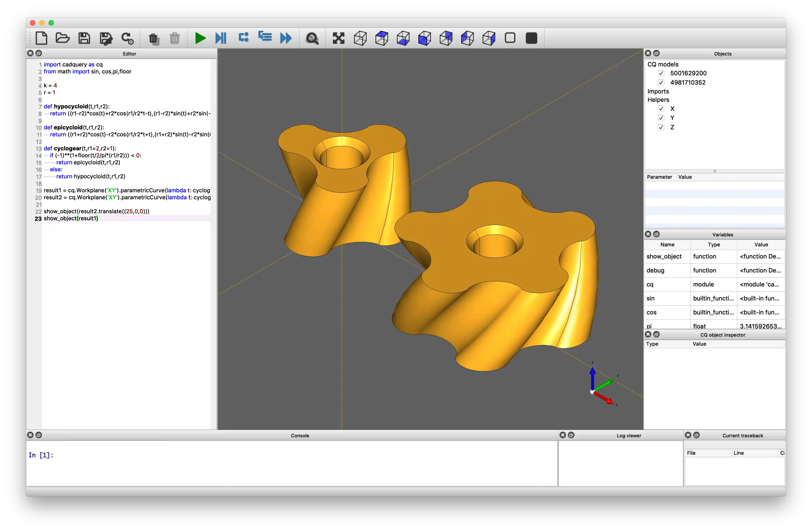The image size is (812, 531).
Task: Switch viewport to isometric view cube icon
Action: [360, 38]
